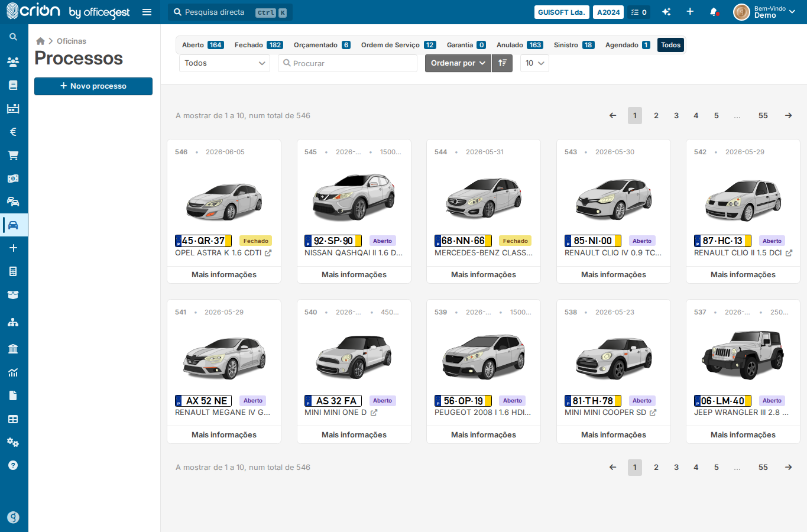Click the plus icon in the left sidebar
Viewport: 807px width, 532px height.
pyautogui.click(x=13, y=248)
